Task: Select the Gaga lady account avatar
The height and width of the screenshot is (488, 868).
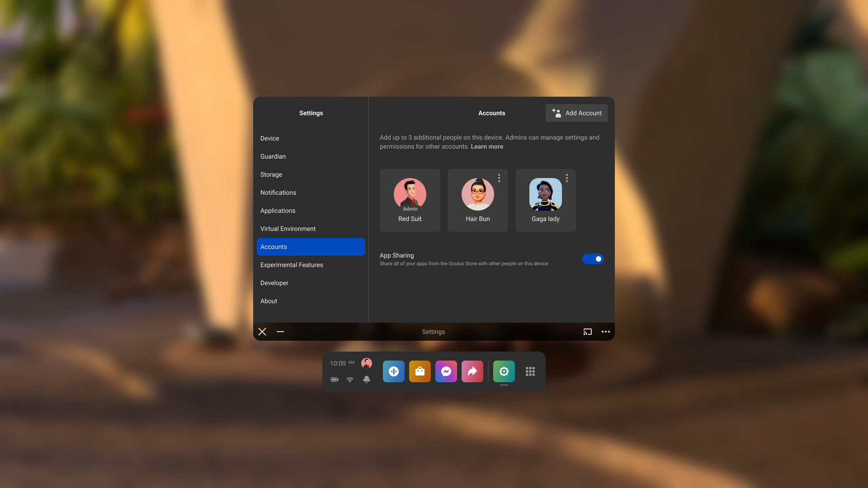Action: coord(546,194)
